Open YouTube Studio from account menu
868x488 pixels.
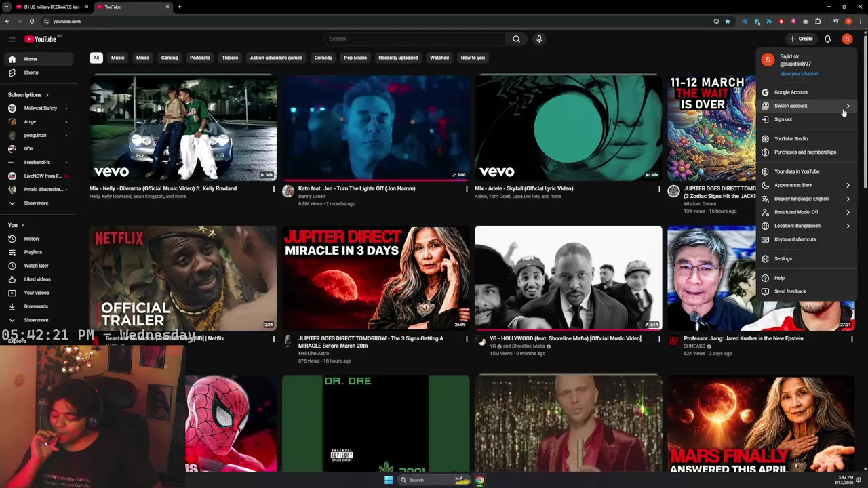[x=806, y=139]
